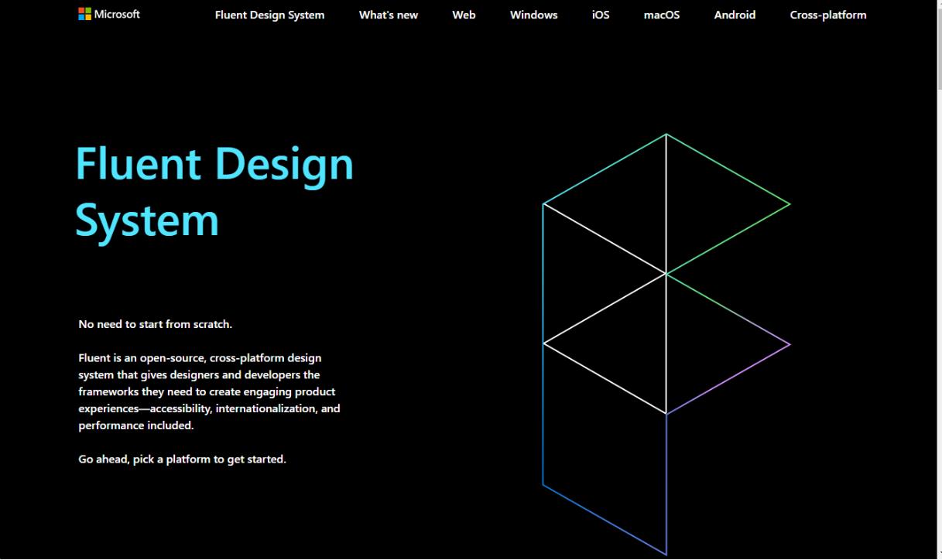
Task: Select the paragraph beginning 'Fluent is an open-source'
Action: coord(209,391)
